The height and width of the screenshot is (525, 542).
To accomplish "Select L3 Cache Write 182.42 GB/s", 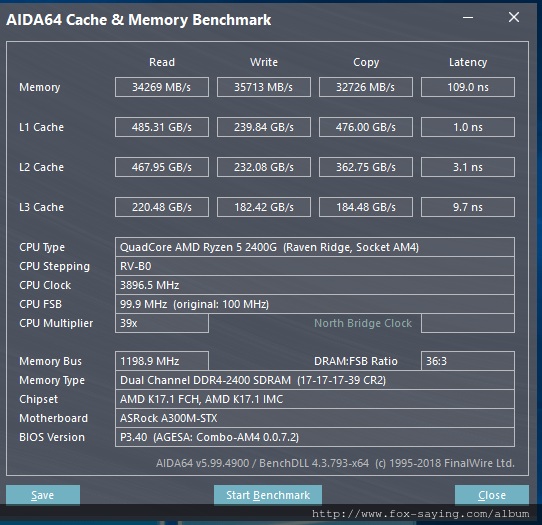I will coord(264,207).
